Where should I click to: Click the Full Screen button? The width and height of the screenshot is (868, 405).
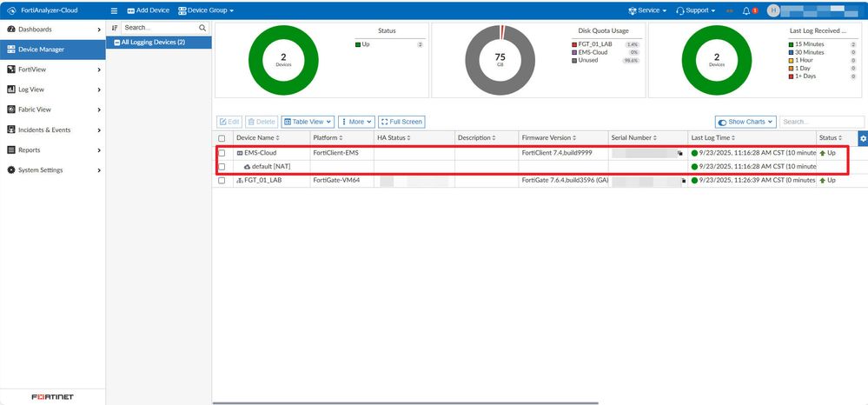401,122
